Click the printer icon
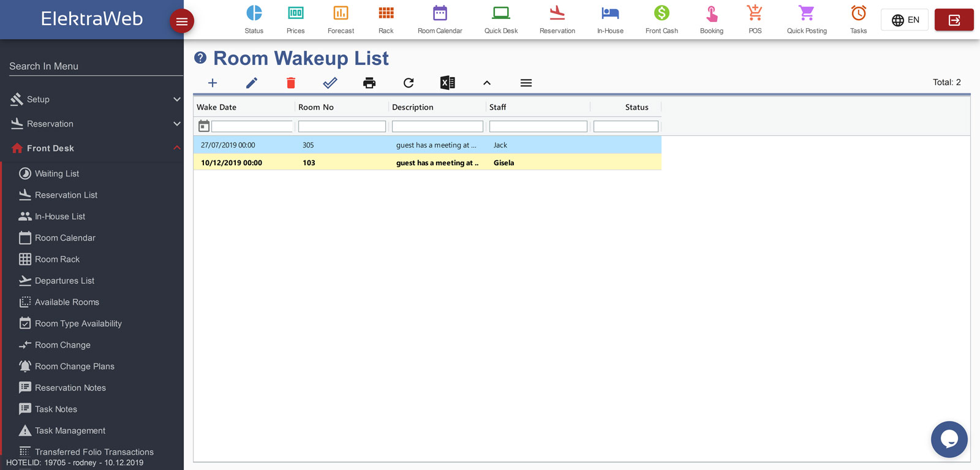The image size is (980, 470). tap(369, 83)
